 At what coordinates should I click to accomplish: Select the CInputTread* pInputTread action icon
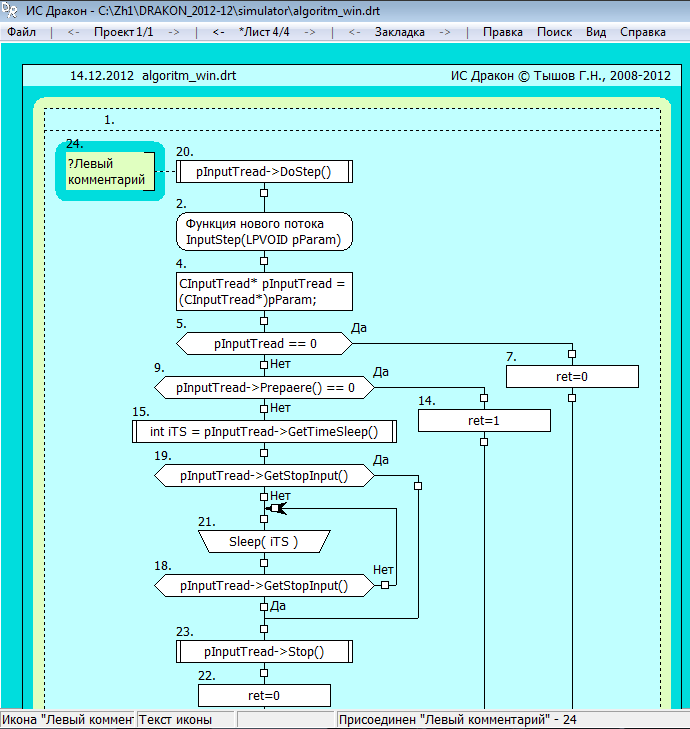pos(264,292)
